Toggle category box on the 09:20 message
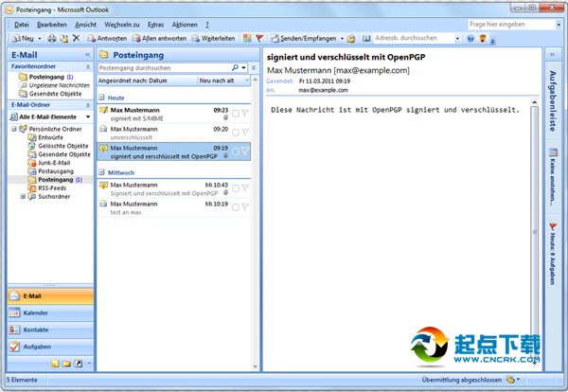Screen dimensions: 568x392 tap(236, 133)
